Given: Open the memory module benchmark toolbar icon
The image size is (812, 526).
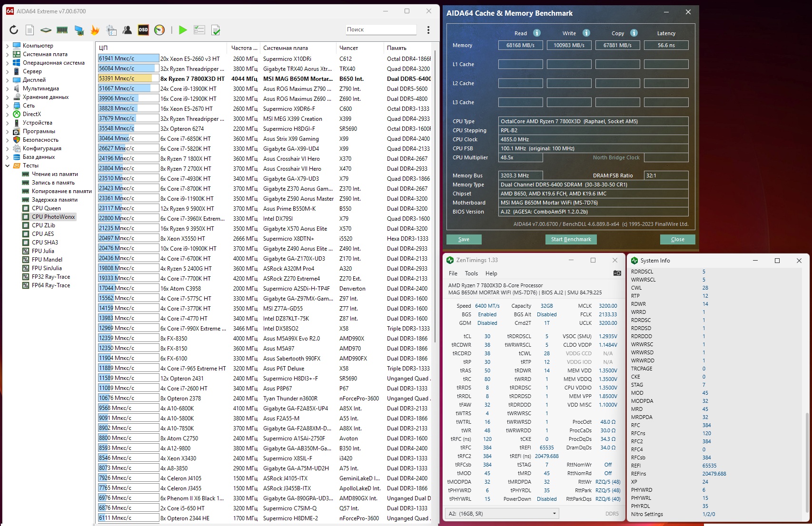Looking at the screenshot, I should click(x=62, y=30).
